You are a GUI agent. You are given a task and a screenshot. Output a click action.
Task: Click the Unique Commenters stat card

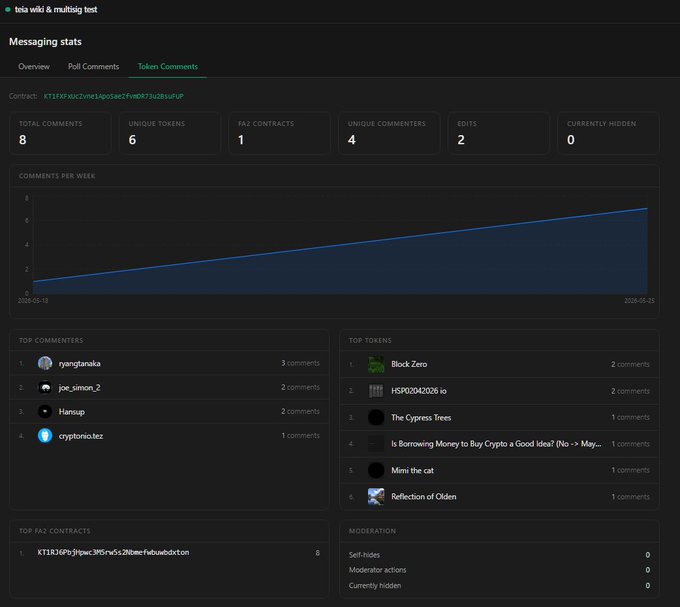[x=389, y=133]
